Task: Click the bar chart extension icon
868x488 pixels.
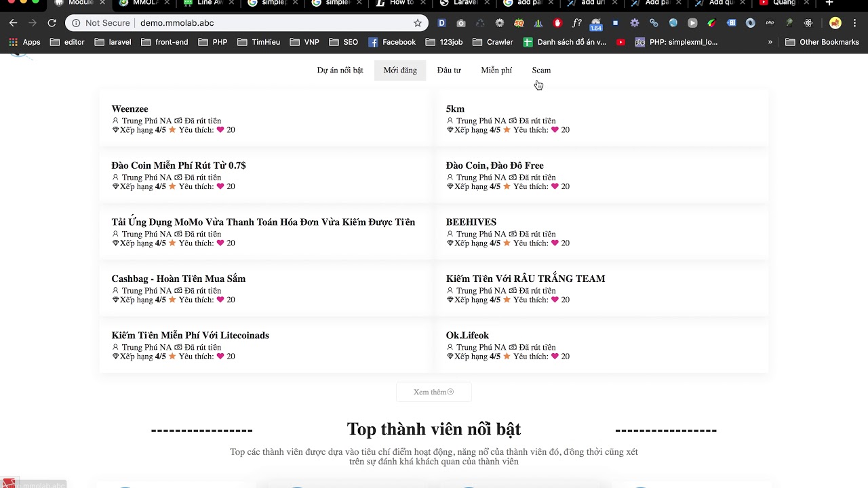Action: coord(538,23)
